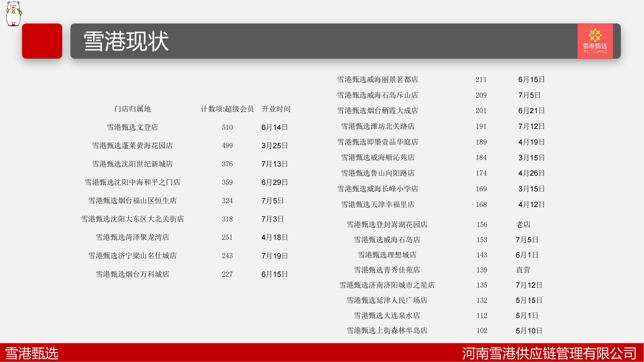Select store name 雪港甄选即墨壹品华庭店

(377, 142)
